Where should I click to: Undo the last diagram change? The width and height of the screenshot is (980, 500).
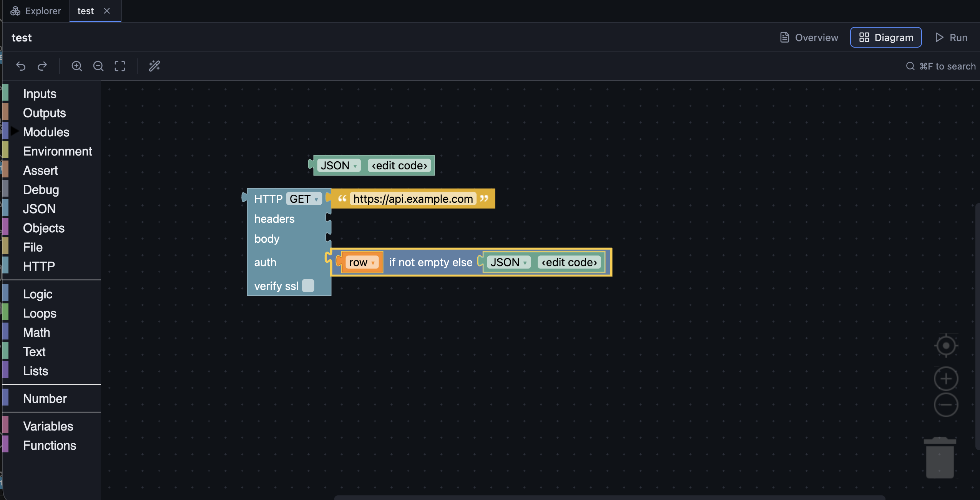click(21, 66)
